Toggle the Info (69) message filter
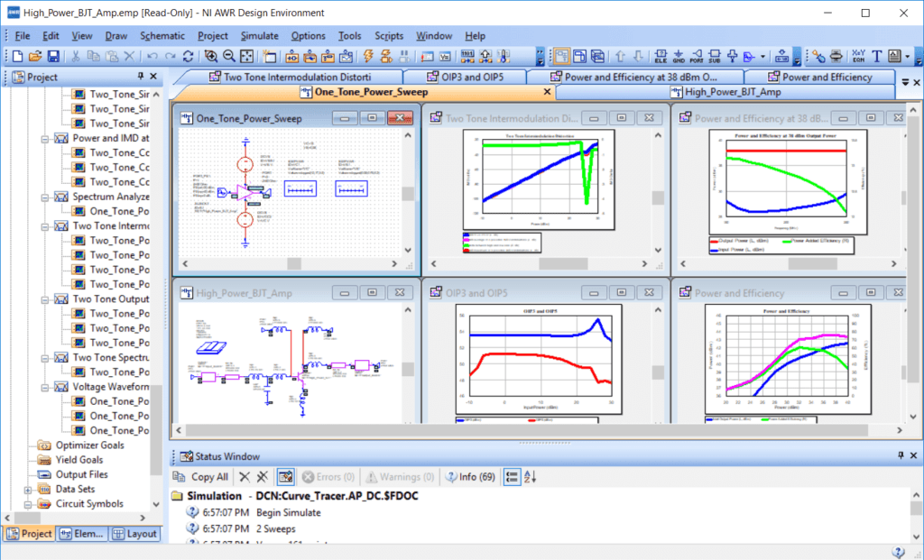The width and height of the screenshot is (924, 560). tap(476, 476)
